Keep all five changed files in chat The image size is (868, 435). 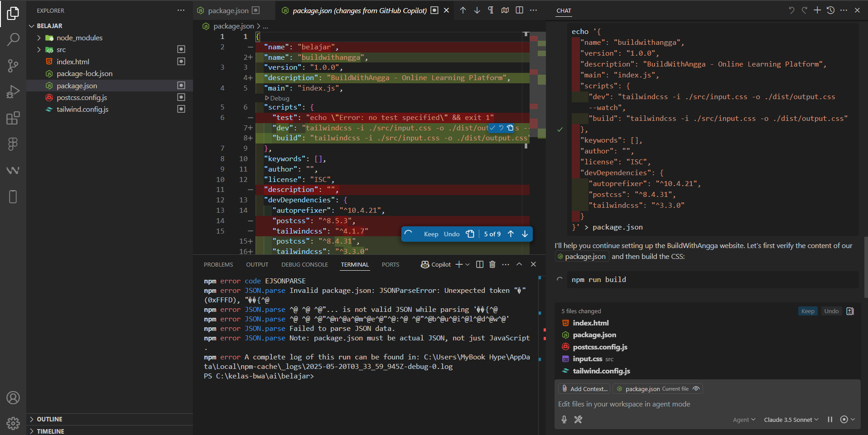(x=808, y=311)
